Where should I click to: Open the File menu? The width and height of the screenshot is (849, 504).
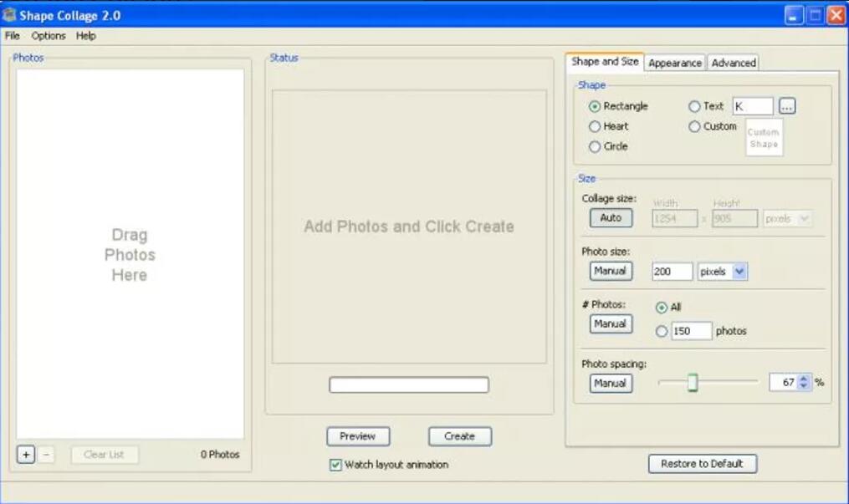13,36
